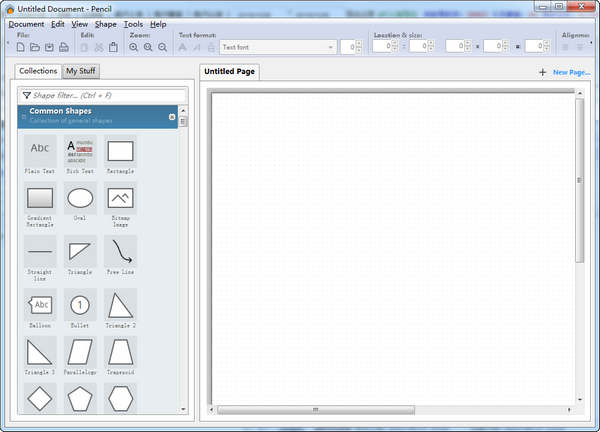Select the Balloon shape
This screenshot has height=432, width=600.
click(x=40, y=304)
